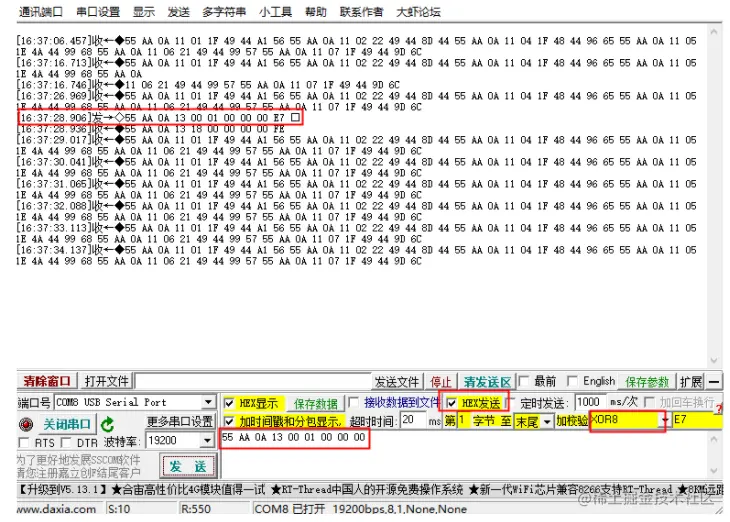Click the receive window scroll-up arrow
The height and width of the screenshot is (522, 730).
pyautogui.click(x=714, y=32)
